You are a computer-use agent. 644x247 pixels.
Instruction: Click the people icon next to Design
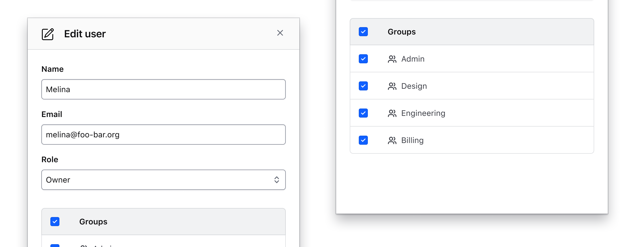392,86
